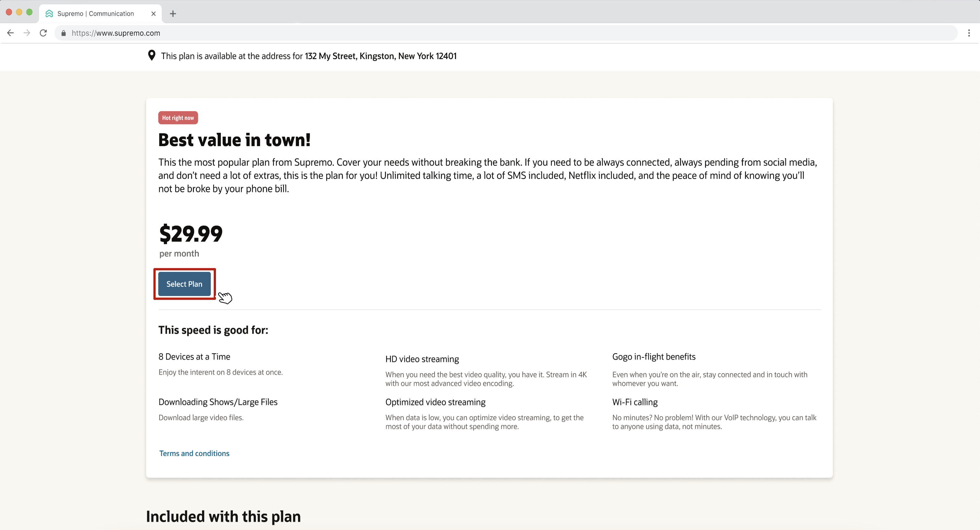
Task: Click the forward navigation arrow
Action: click(27, 33)
